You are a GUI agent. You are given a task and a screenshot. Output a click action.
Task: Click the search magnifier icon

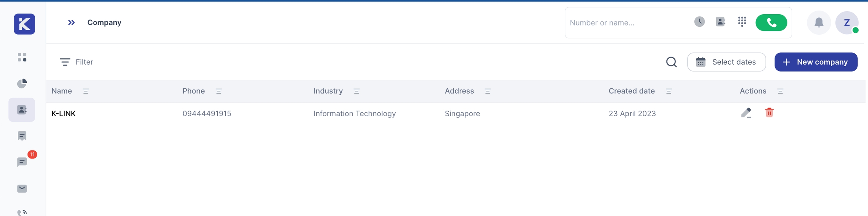pos(671,62)
